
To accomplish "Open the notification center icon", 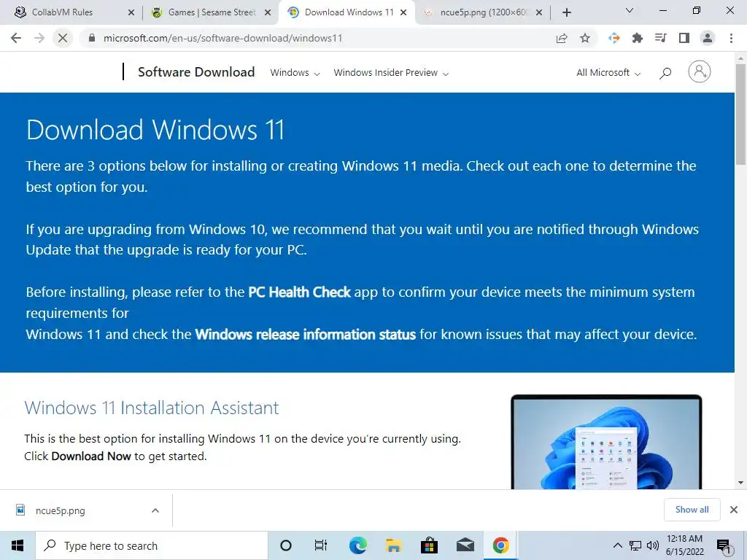I will click(724, 546).
